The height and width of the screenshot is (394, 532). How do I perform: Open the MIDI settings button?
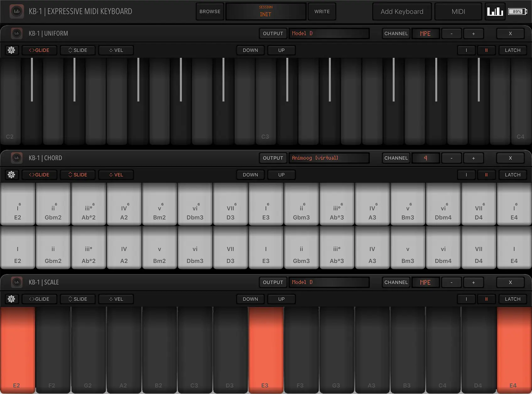tap(458, 12)
